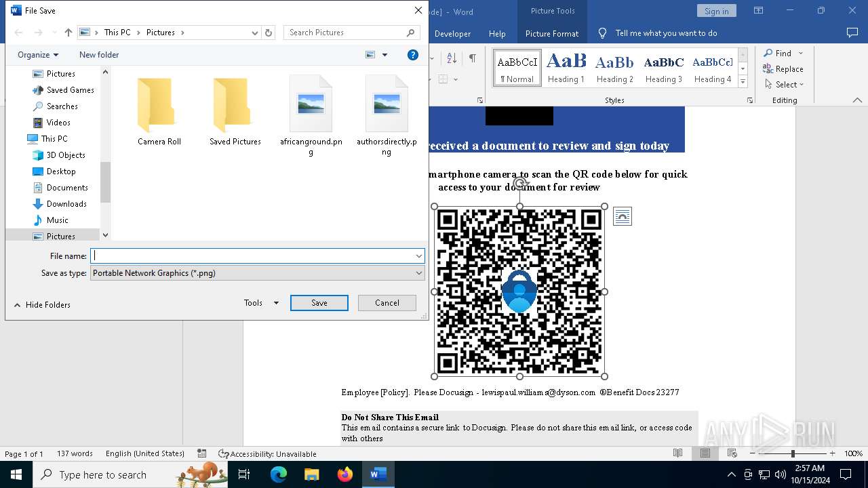The image size is (868, 488).
Task: Toggle Show/Hide paragraph marks in Word
Action: pos(473,58)
